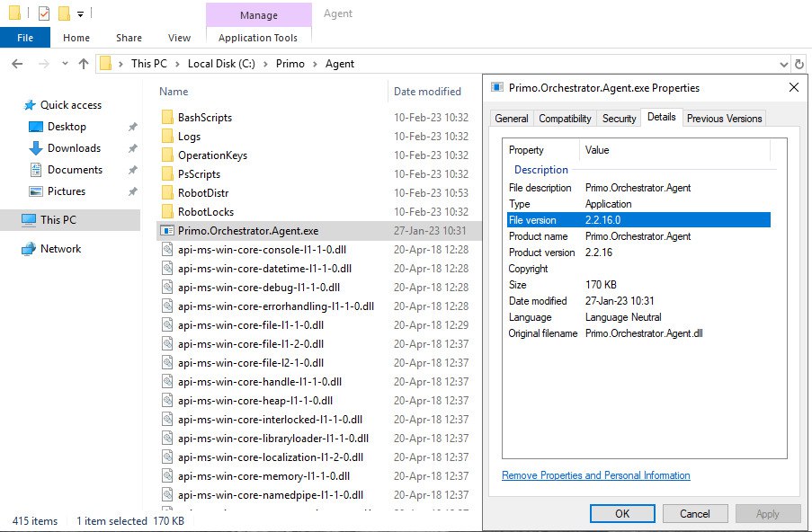Open Downloads in the navigation pane
The height and width of the screenshot is (532, 812).
point(74,148)
